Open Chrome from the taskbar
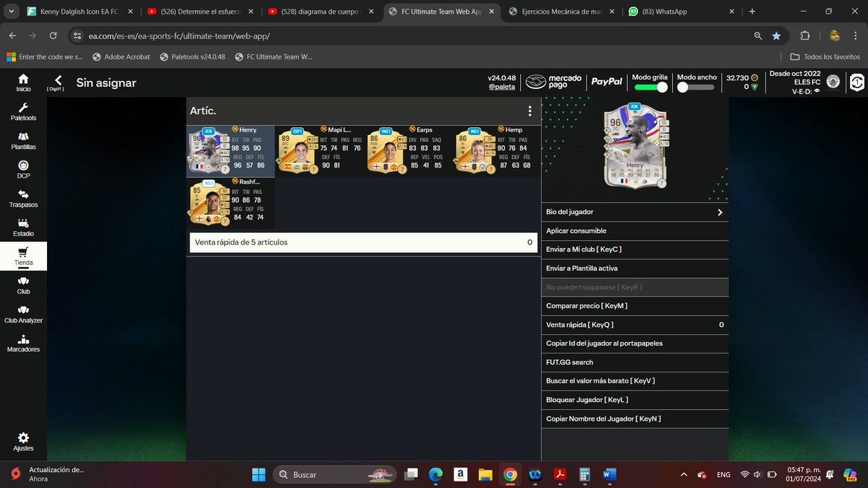This screenshot has height=488, width=868. click(510, 474)
